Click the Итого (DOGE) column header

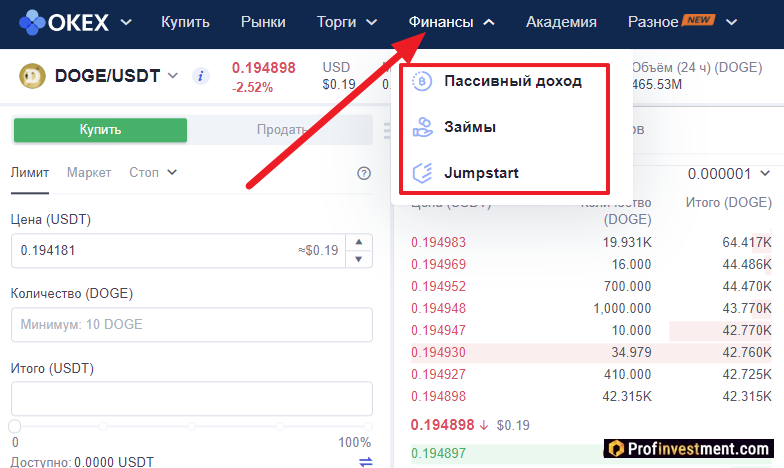pos(729,202)
